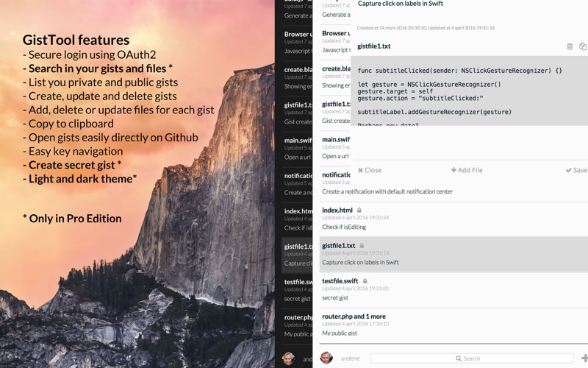Image resolution: width=588 pixels, height=368 pixels.
Task: Copy gistfile1.txt contents using the clipboard icon
Action: (x=583, y=46)
